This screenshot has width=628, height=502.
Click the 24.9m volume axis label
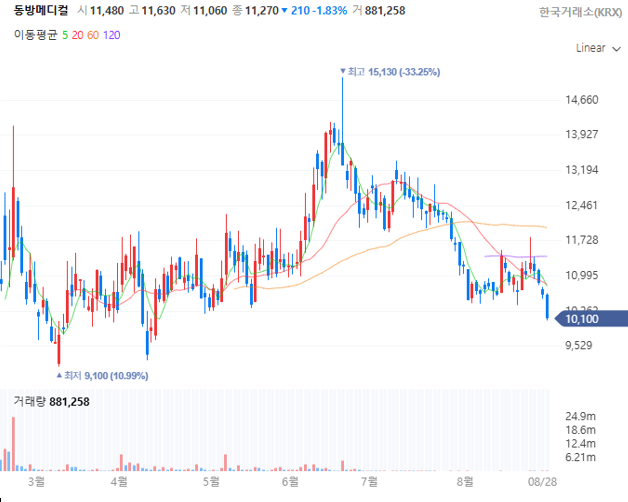coord(579,415)
